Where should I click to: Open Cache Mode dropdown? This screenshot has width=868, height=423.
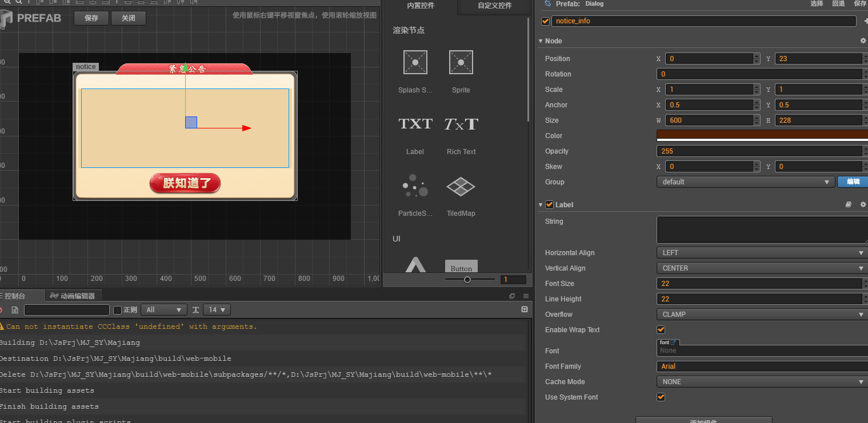tap(762, 381)
